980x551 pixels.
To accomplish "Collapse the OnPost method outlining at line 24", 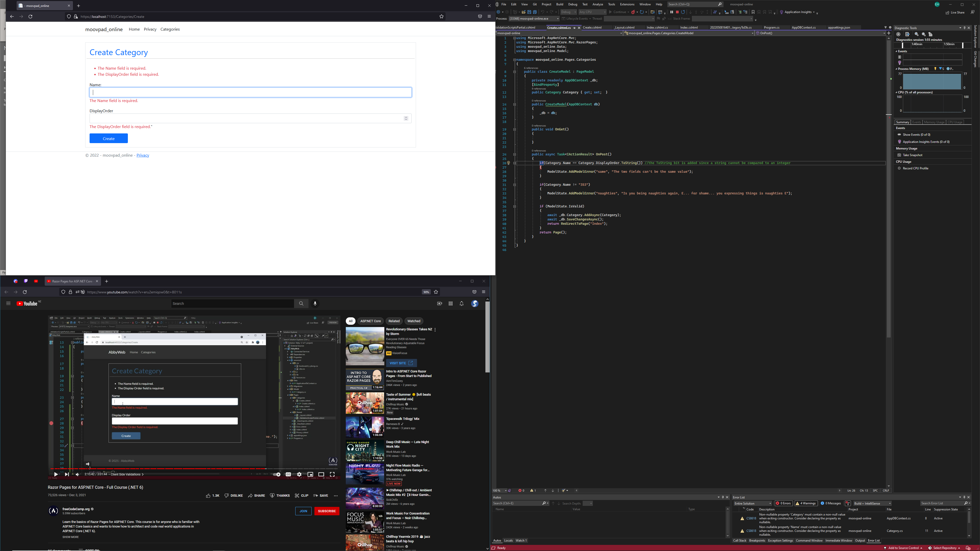I will point(514,154).
